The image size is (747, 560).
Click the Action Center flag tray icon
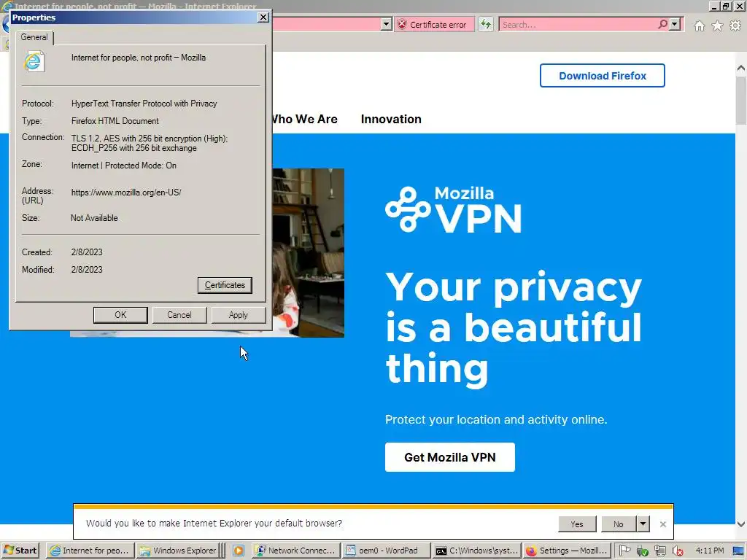pyautogui.click(x=625, y=551)
